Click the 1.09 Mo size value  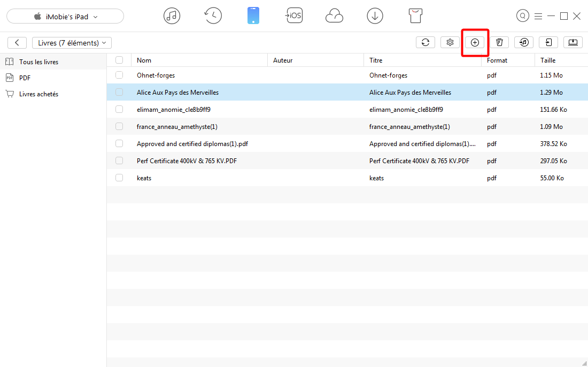[551, 126]
